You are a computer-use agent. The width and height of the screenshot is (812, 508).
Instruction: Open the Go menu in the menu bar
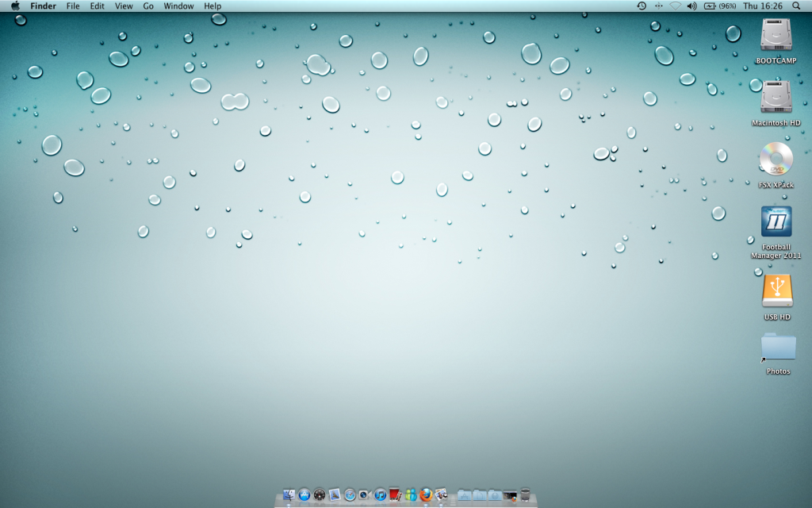click(147, 6)
